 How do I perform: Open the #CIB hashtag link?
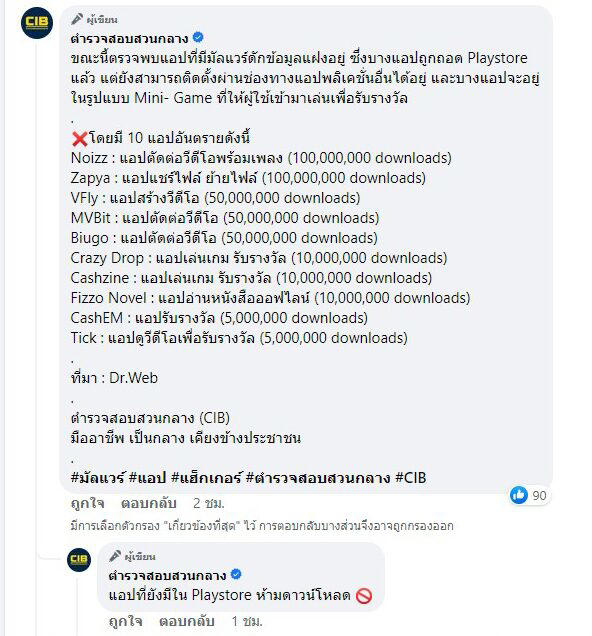[x=411, y=478]
